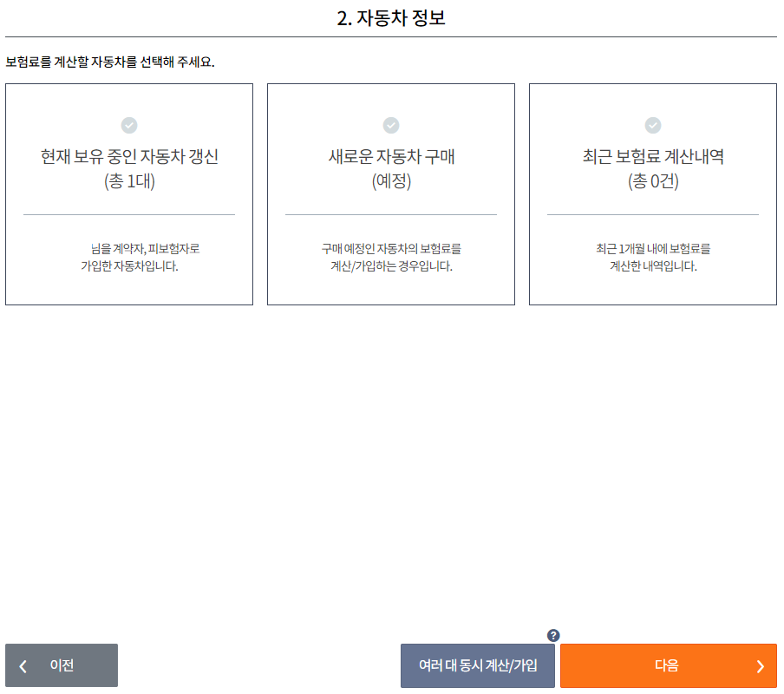
Task: Tick the check icon above 최근 보험료 계산내역
Action: pyautogui.click(x=653, y=125)
